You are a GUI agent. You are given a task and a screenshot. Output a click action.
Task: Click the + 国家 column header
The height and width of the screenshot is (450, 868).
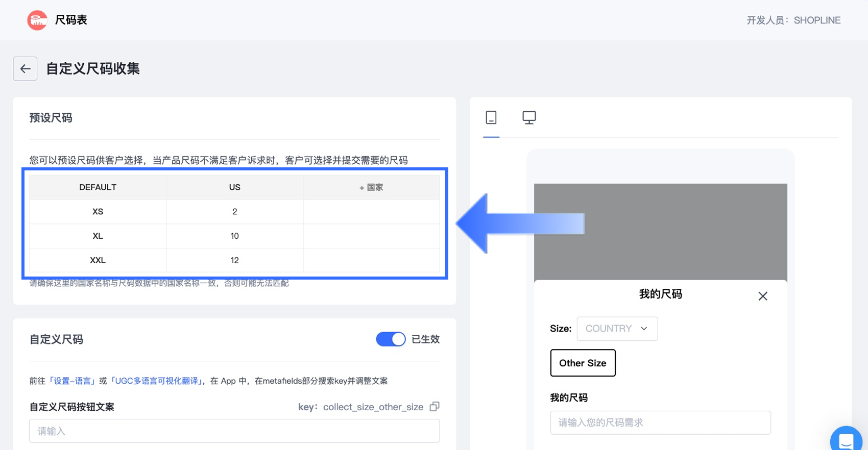pyautogui.click(x=371, y=187)
